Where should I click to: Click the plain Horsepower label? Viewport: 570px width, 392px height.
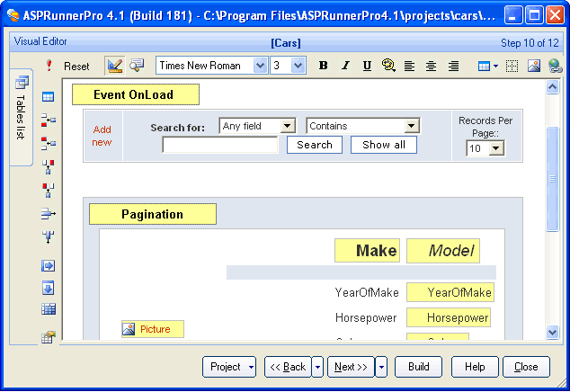[366, 317]
